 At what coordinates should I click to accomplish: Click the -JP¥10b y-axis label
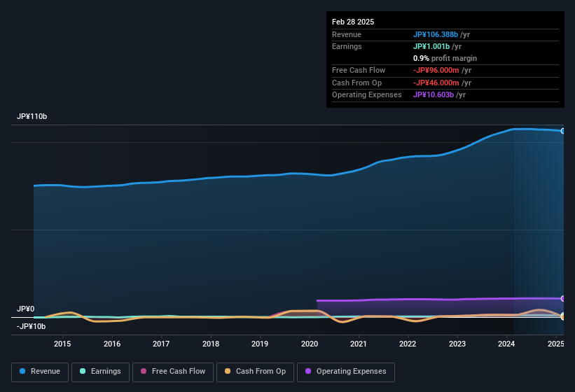32,326
